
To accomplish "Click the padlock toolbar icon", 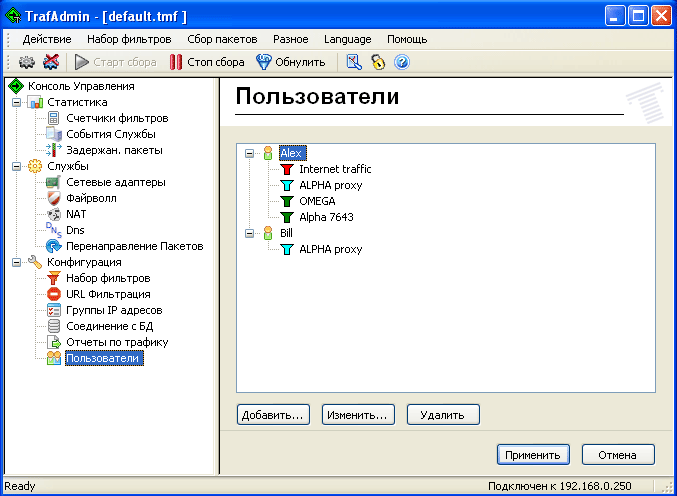I will [x=378, y=62].
